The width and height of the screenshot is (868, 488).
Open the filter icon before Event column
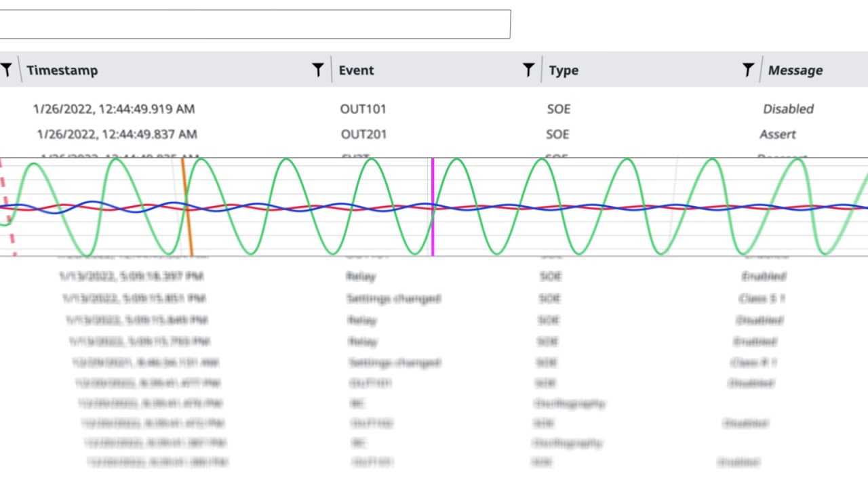pyautogui.click(x=317, y=70)
